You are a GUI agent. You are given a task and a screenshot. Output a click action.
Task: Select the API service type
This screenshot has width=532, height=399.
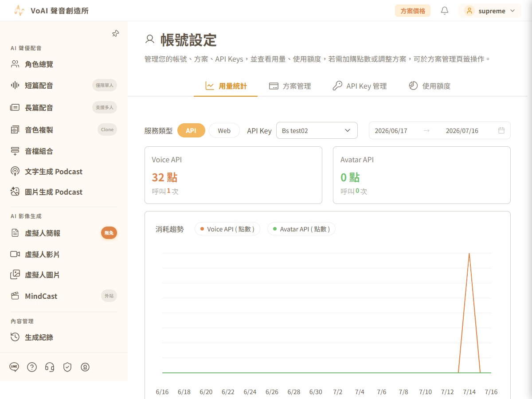pos(191,130)
